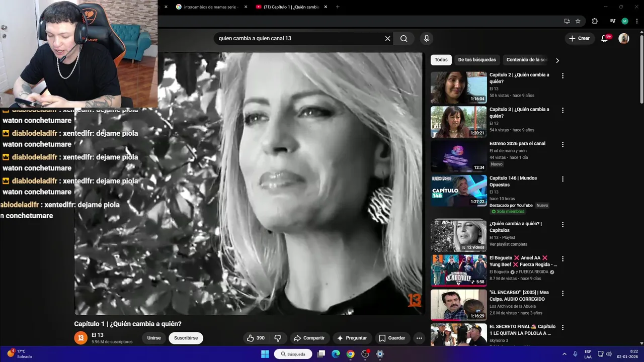The width and height of the screenshot is (644, 362).
Task: Show hidden system tray icons
Action: [x=564, y=354]
